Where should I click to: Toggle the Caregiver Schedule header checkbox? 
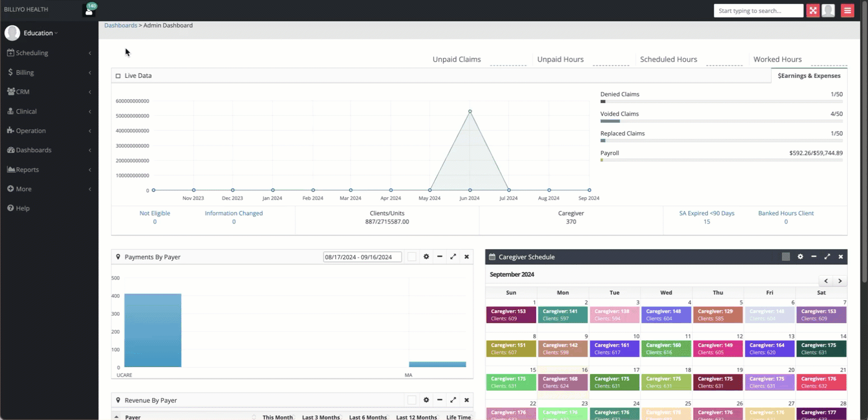click(786, 256)
